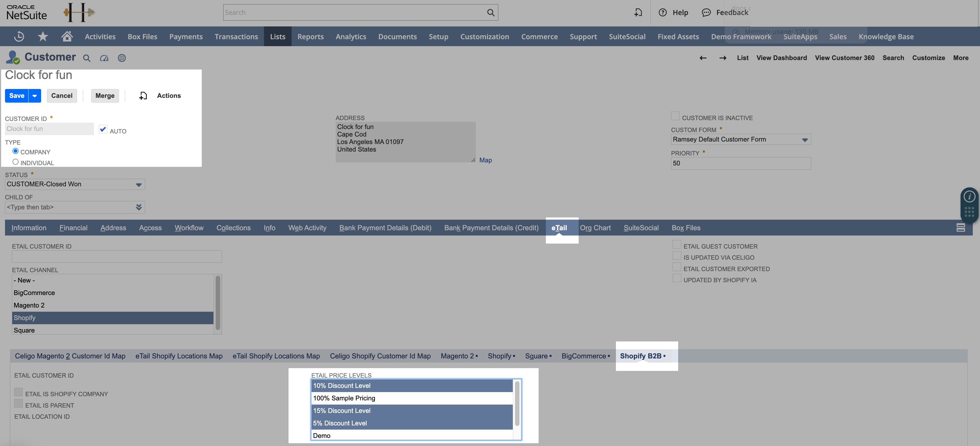Image resolution: width=980 pixels, height=446 pixels.
Task: Click View Customer 360 link
Action: pyautogui.click(x=845, y=58)
